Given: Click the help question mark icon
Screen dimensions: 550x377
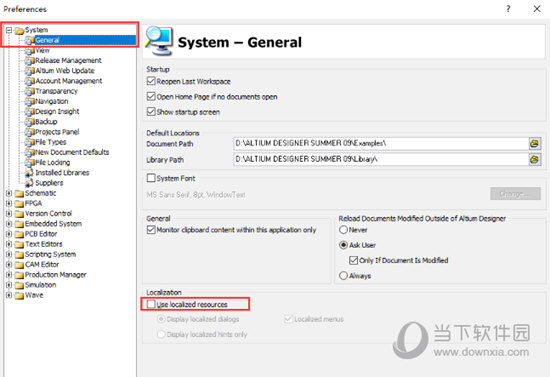Looking at the screenshot, I should click(508, 9).
